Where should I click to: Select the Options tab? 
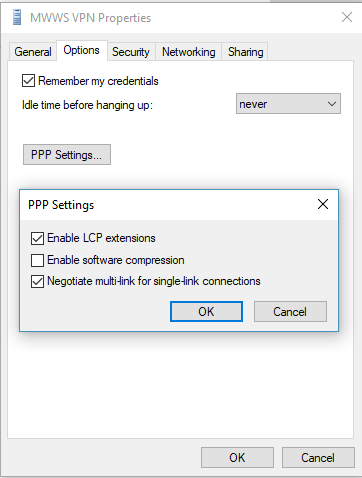[x=82, y=50]
